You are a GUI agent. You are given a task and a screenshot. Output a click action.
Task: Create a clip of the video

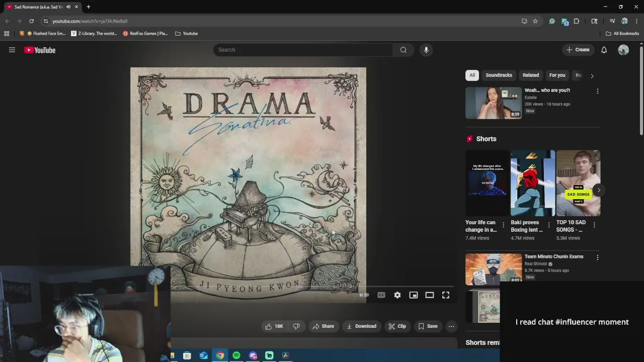(x=397, y=326)
